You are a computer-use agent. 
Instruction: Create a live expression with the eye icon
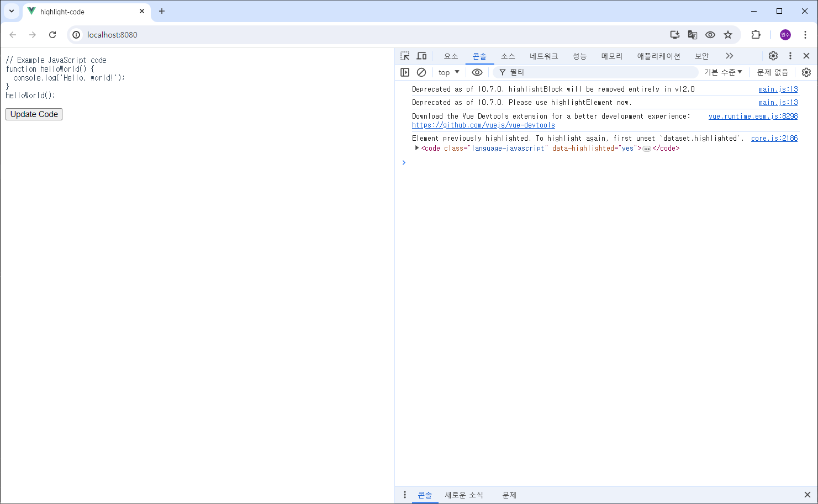click(x=477, y=72)
